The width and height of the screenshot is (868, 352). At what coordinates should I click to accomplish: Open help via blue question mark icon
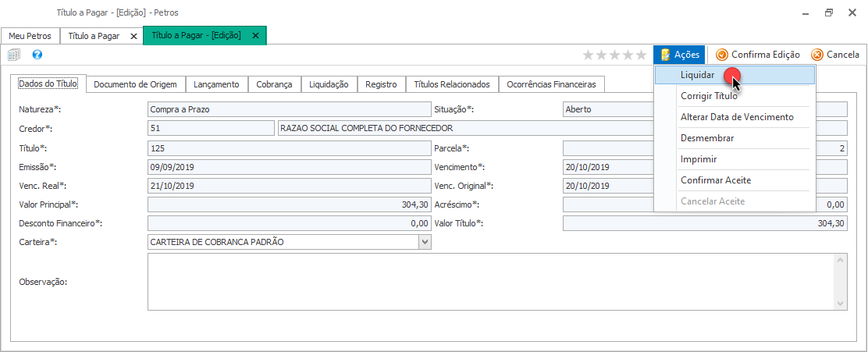pyautogui.click(x=37, y=54)
